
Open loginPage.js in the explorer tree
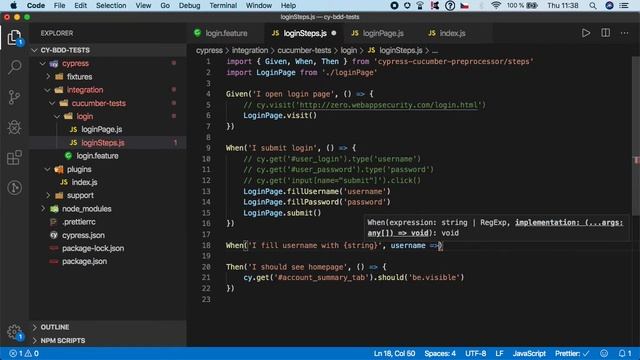point(101,129)
